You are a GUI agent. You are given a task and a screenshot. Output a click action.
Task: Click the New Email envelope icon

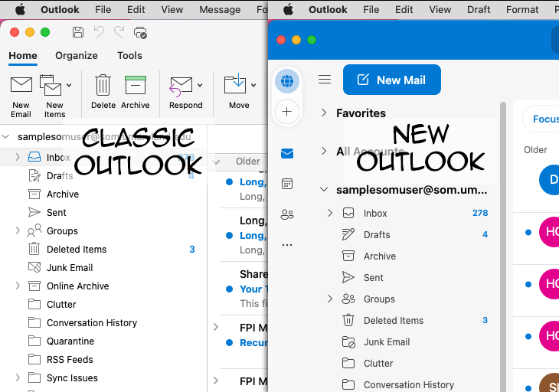pyautogui.click(x=21, y=85)
